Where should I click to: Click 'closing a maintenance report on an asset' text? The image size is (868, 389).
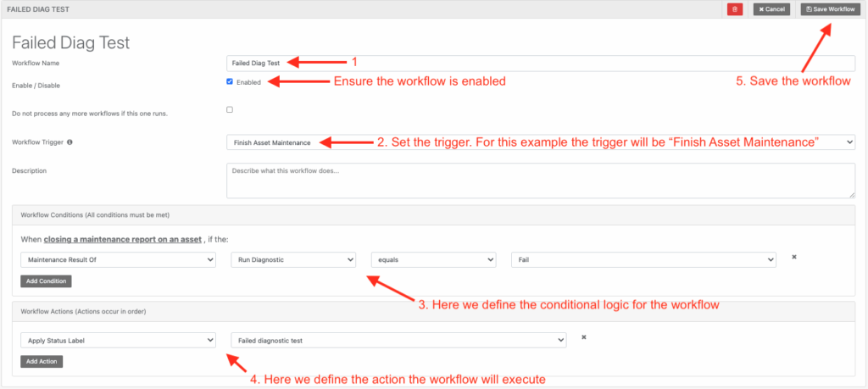click(x=122, y=240)
